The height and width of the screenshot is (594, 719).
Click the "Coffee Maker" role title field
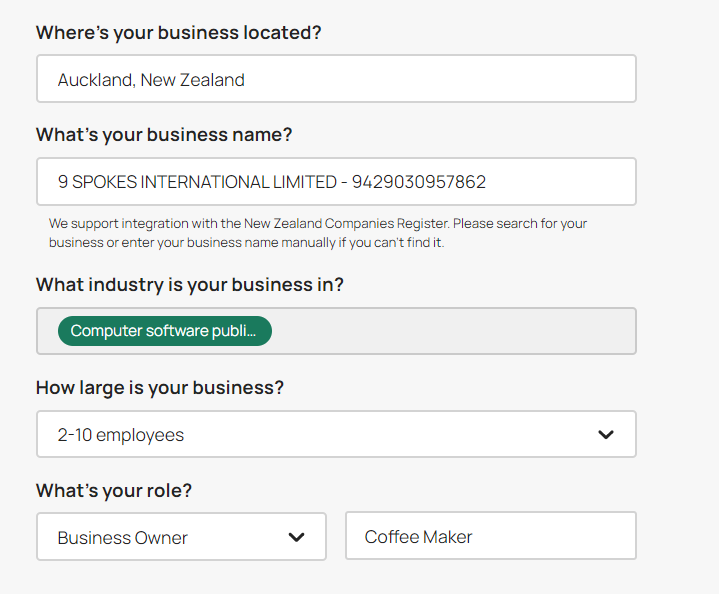[490, 537]
